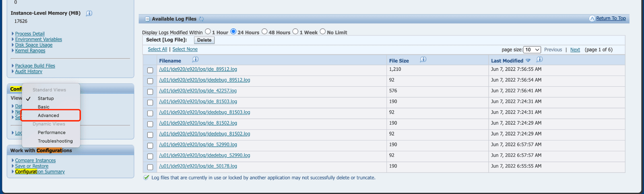Go to the Next page of logs
The image size is (644, 194).
click(575, 50)
